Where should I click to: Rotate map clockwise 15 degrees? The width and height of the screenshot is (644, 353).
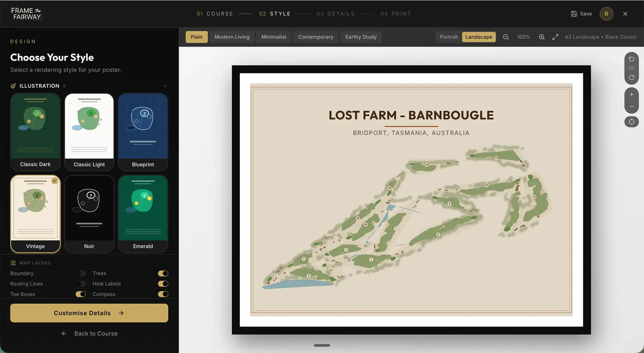point(631,77)
